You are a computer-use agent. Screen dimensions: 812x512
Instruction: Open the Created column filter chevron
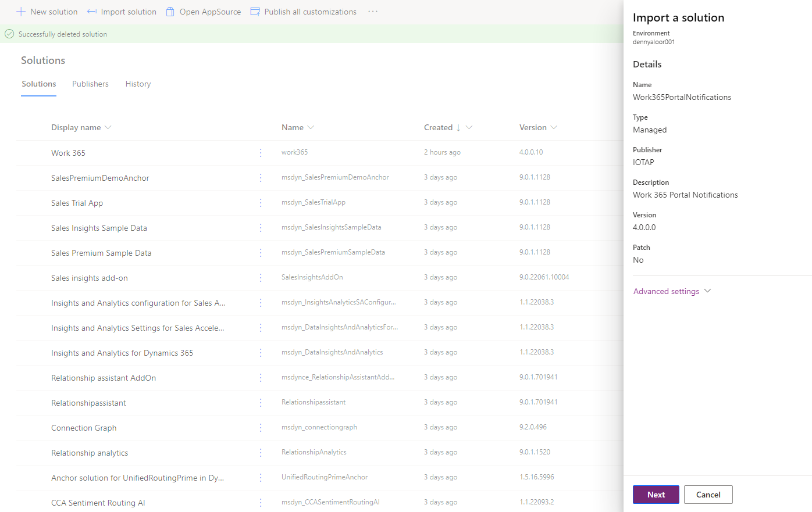pos(469,127)
